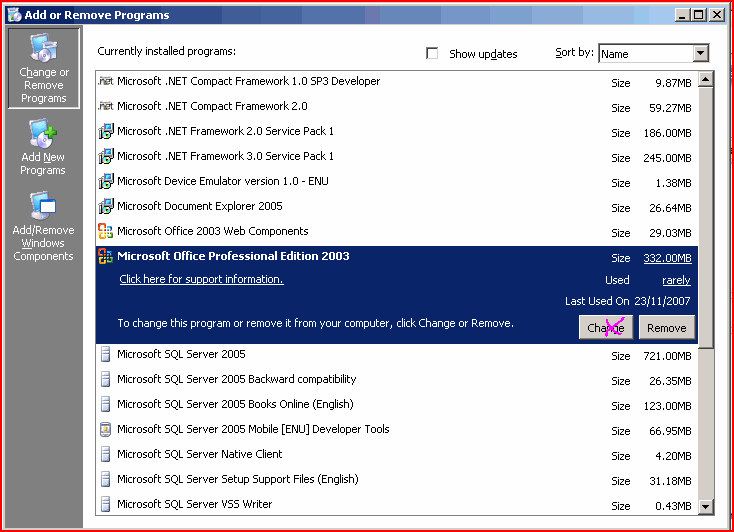Select SQL Server 2005 Mobile Developer Tools icon
This screenshot has width=734, height=532.
[106, 429]
